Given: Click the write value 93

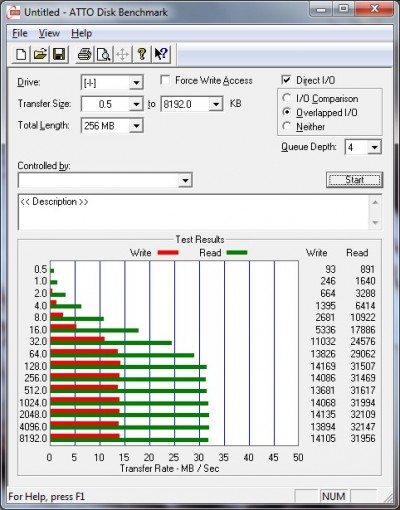Looking at the screenshot, I should pyautogui.click(x=330, y=269).
